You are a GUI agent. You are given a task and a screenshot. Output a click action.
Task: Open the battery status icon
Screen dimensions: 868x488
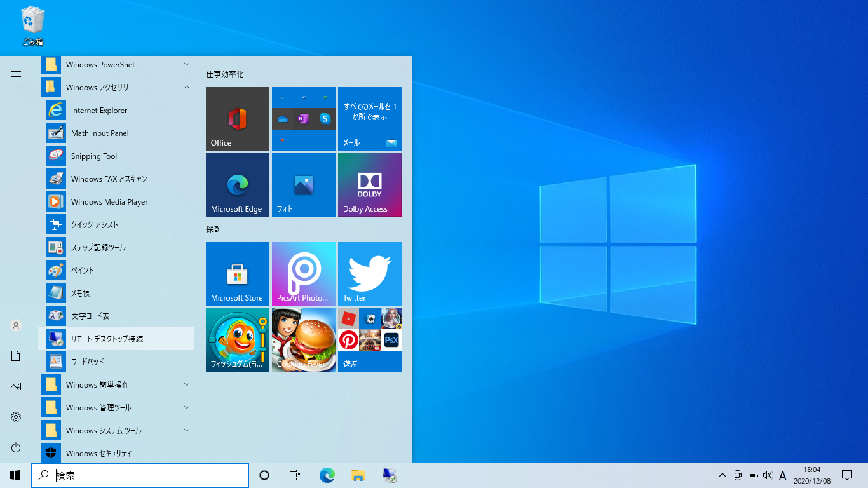point(753,475)
